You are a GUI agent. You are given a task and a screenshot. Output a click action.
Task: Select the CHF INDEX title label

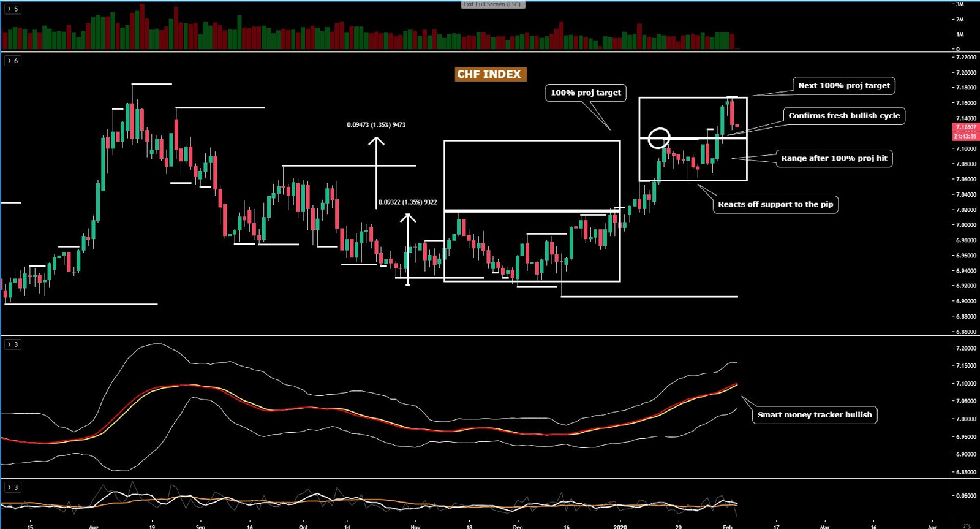pyautogui.click(x=489, y=74)
